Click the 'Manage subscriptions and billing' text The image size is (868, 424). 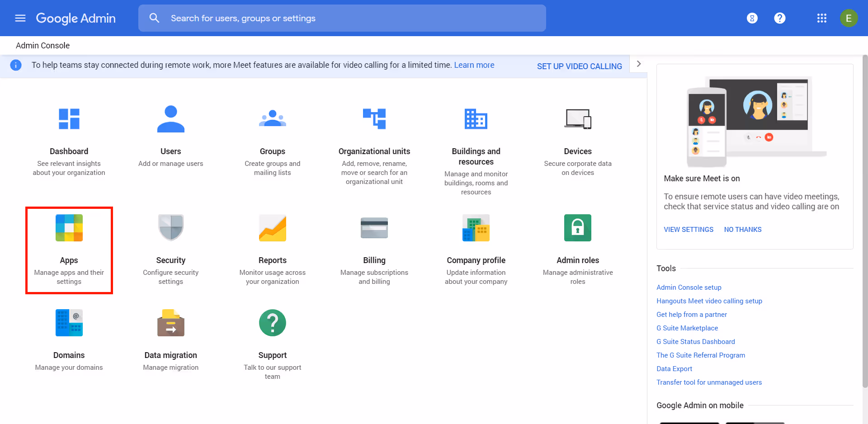point(374,277)
